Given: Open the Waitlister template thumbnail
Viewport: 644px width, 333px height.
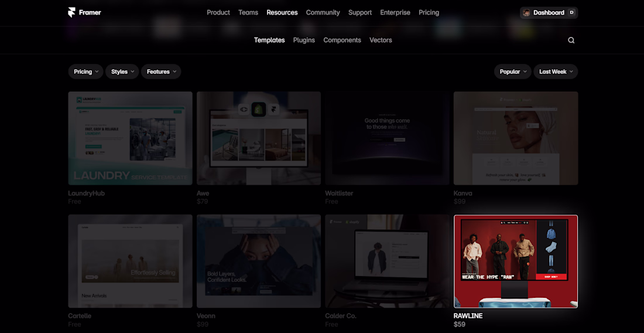Looking at the screenshot, I should point(388,138).
